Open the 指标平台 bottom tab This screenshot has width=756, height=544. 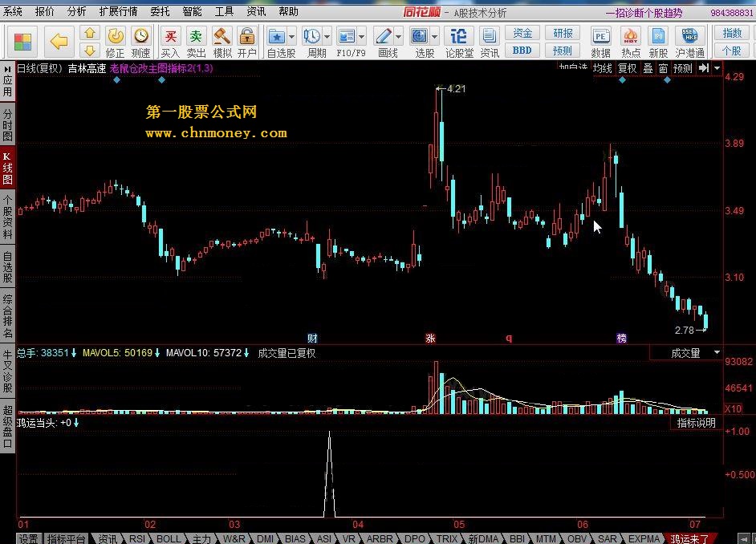click(67, 538)
